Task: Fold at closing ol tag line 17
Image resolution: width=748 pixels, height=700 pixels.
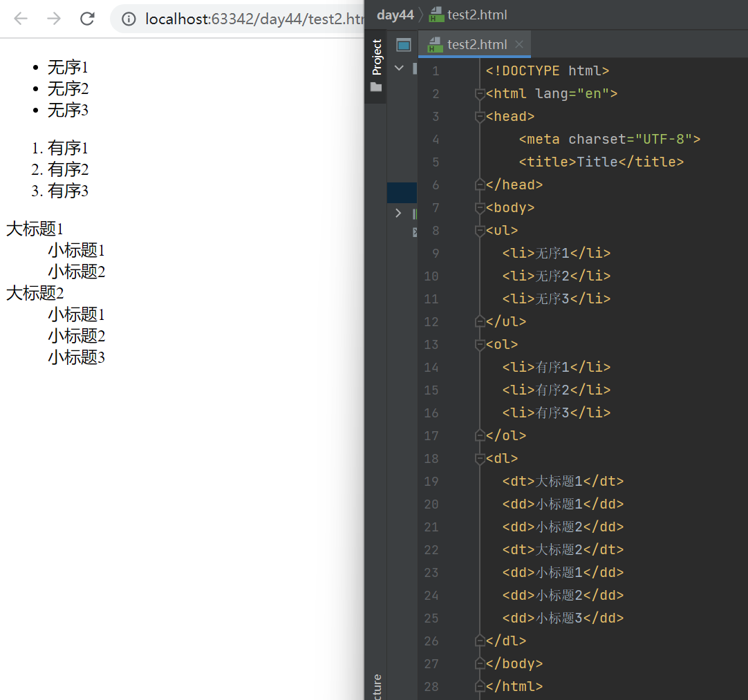Action: click(x=480, y=436)
